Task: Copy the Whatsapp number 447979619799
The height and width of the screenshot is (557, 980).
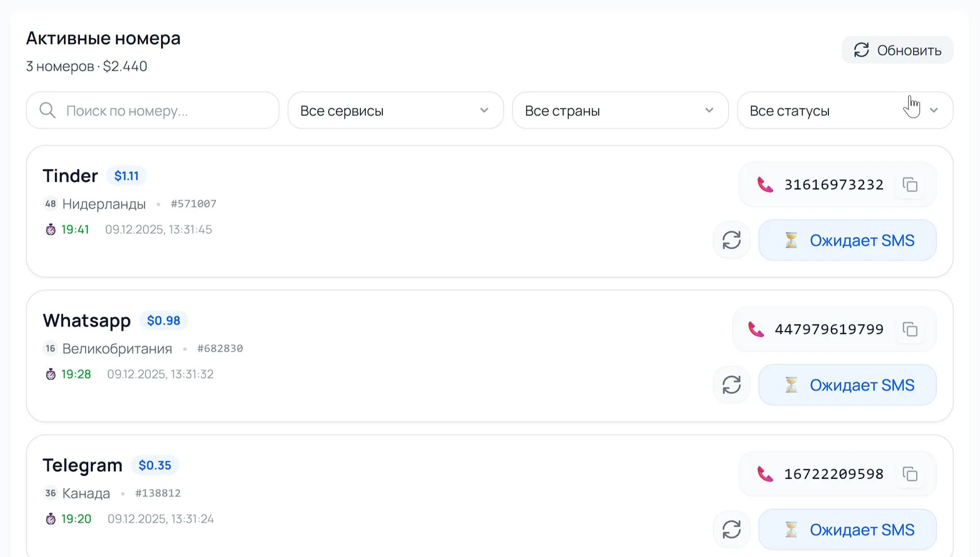Action: (910, 330)
